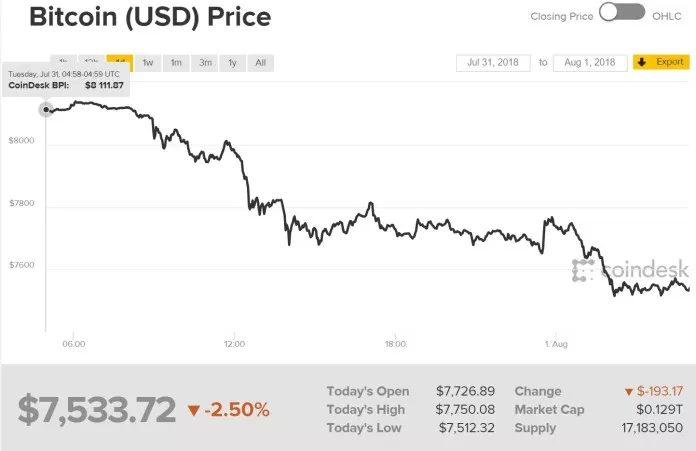Switch chart range to 1w
Screen dimensions: 696x451
point(148,63)
